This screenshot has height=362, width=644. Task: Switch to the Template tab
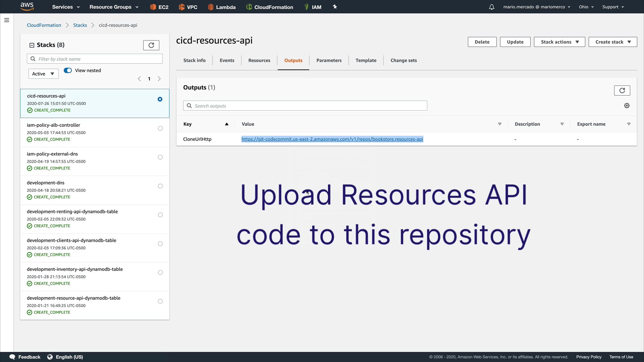tap(366, 60)
